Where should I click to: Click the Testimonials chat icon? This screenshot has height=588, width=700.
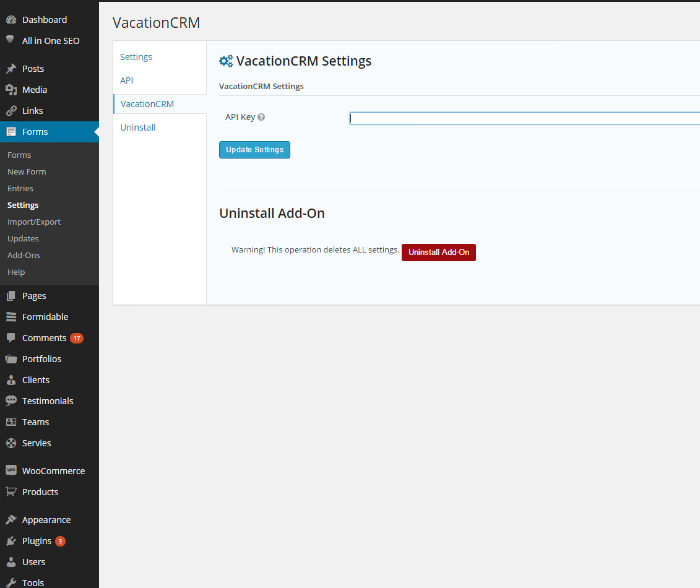point(11,401)
